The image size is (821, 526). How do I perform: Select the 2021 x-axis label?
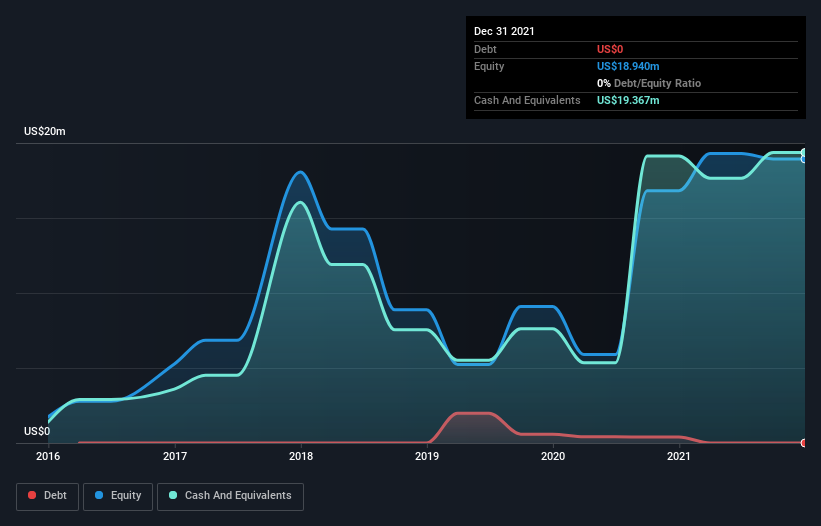[679, 456]
